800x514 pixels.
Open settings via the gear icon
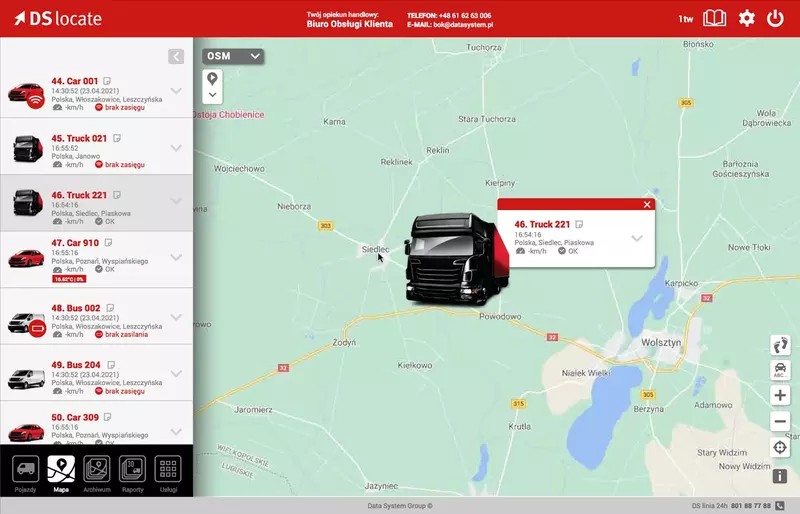coord(746,19)
